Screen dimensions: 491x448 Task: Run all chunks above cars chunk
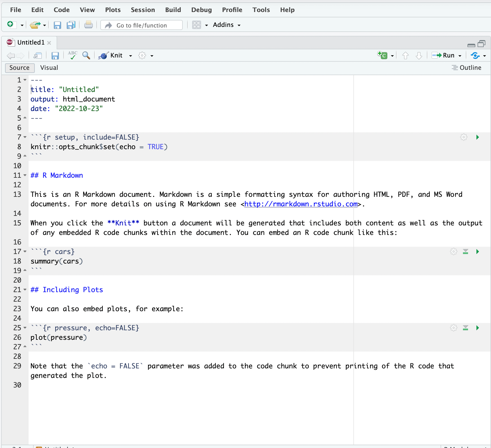(465, 251)
